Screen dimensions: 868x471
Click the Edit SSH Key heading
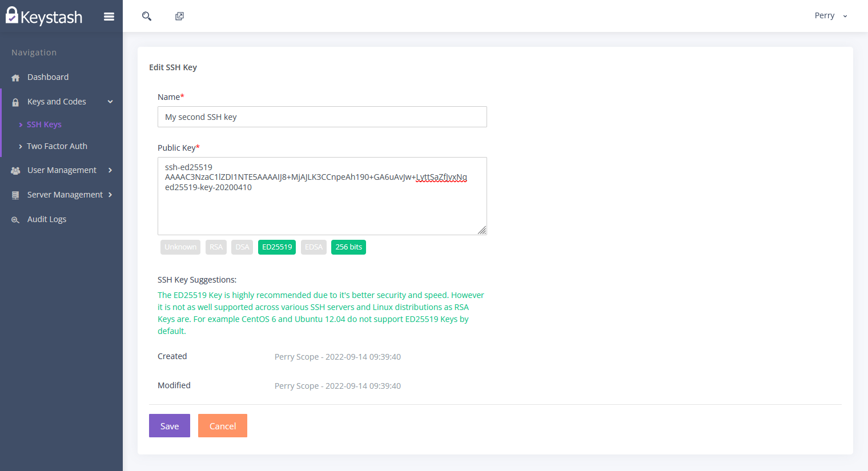tap(173, 67)
